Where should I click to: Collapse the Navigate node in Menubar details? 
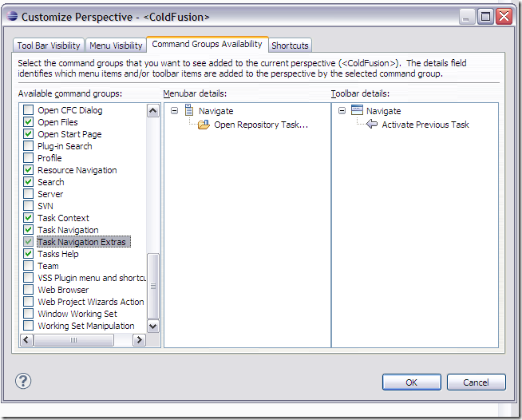pyautogui.click(x=174, y=111)
